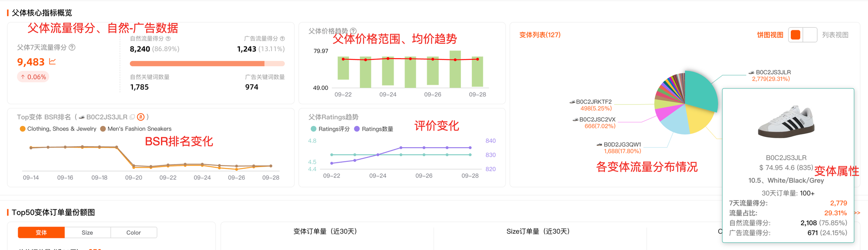Select the 变体 tab
Screen dimensions: 868x250
point(41,233)
